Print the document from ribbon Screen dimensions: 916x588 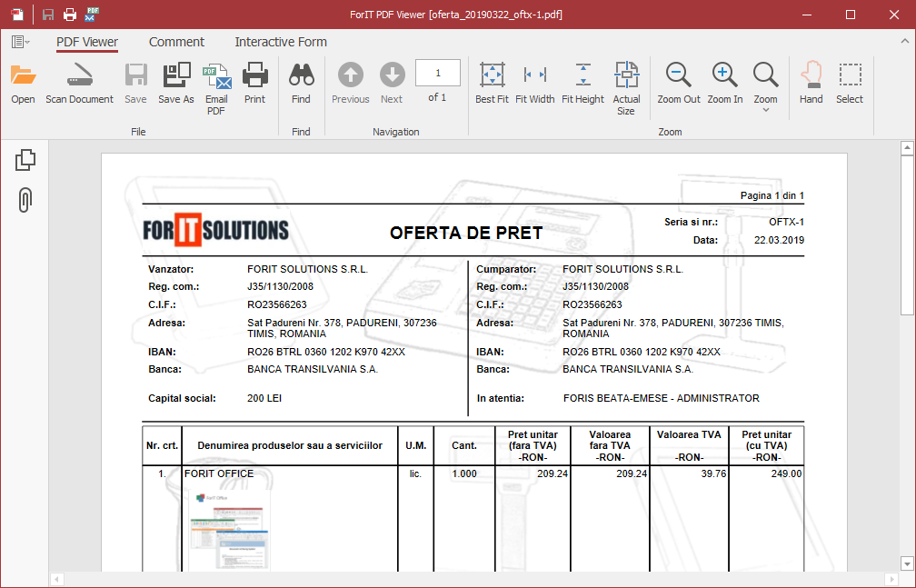[254, 75]
